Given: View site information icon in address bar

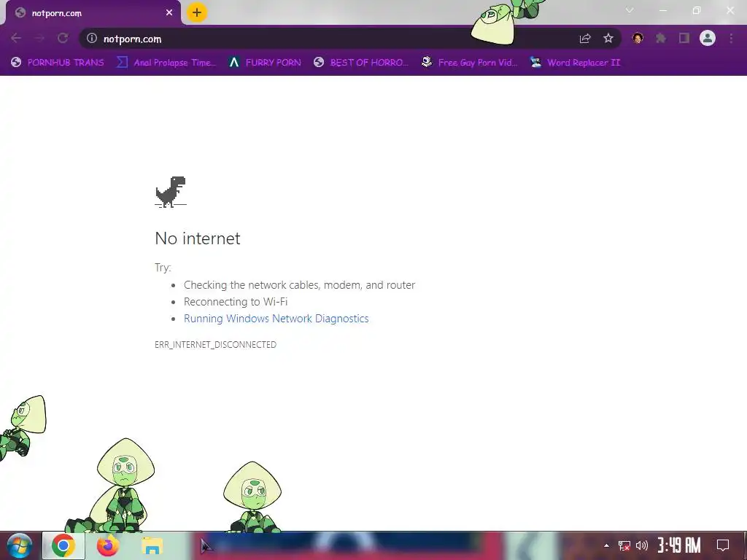Looking at the screenshot, I should click(92, 38).
